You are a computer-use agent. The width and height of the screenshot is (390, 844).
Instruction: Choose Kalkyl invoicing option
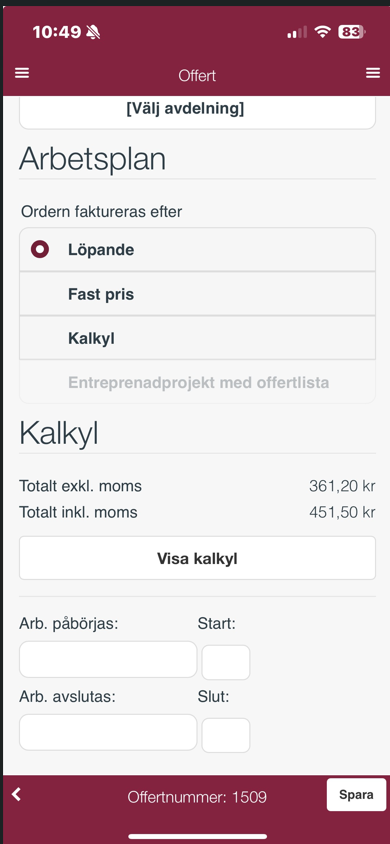tap(197, 338)
